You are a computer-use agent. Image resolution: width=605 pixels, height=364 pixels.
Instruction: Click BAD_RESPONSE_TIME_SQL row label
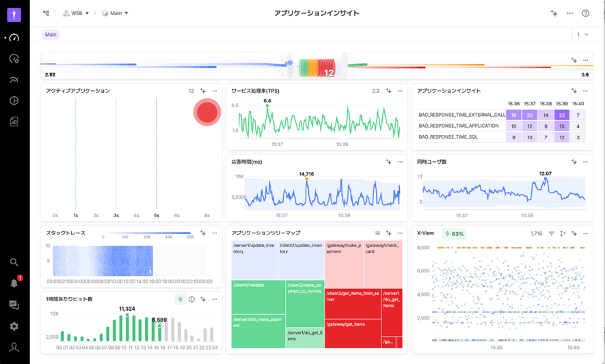coord(448,137)
